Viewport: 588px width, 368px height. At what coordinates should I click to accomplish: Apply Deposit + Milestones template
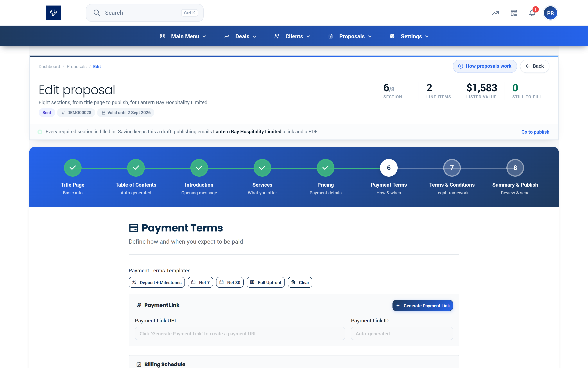[157, 282]
